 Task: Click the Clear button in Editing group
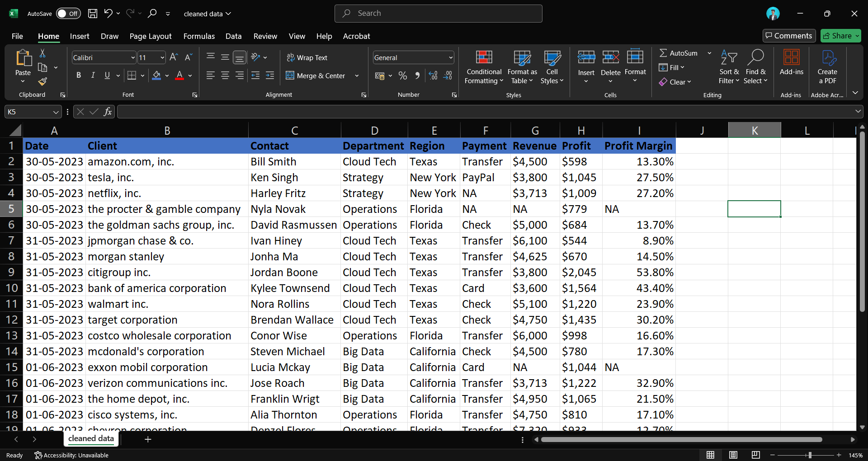(x=675, y=82)
